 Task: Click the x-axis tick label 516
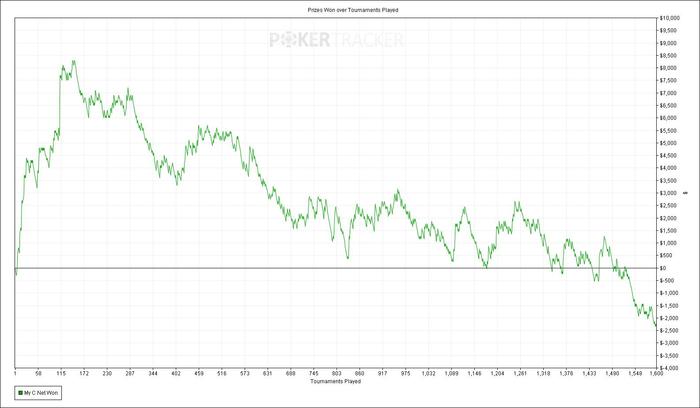click(x=222, y=373)
